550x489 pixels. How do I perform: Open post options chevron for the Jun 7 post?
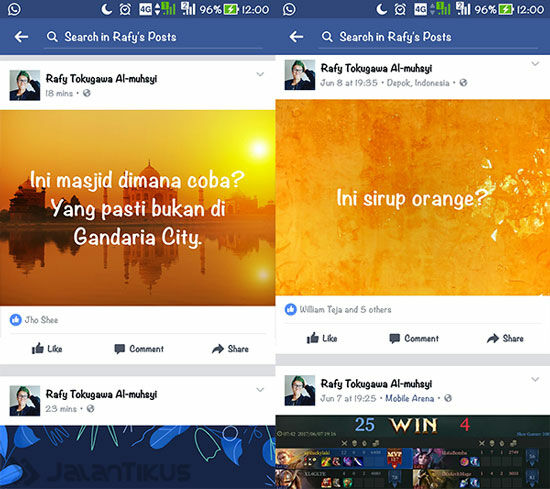pyautogui.click(x=535, y=379)
